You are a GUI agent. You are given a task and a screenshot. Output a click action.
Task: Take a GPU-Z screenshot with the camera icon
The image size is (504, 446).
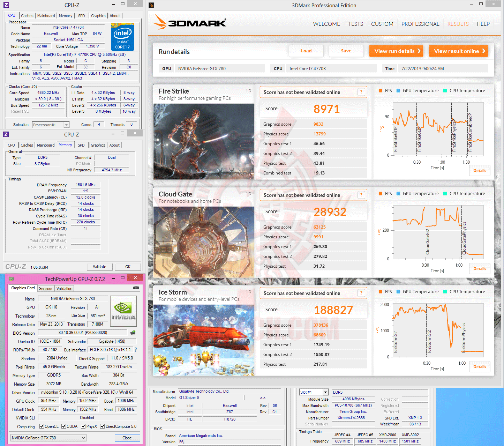136,288
